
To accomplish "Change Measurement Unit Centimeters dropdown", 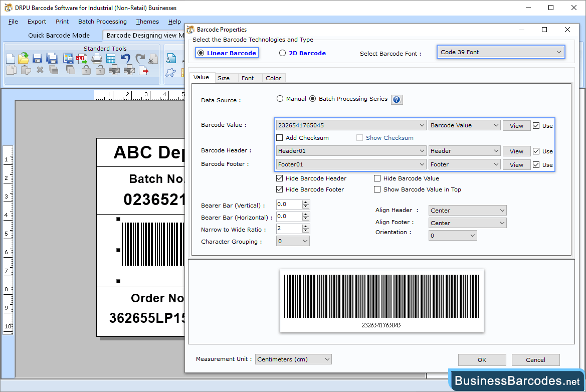I will (293, 359).
